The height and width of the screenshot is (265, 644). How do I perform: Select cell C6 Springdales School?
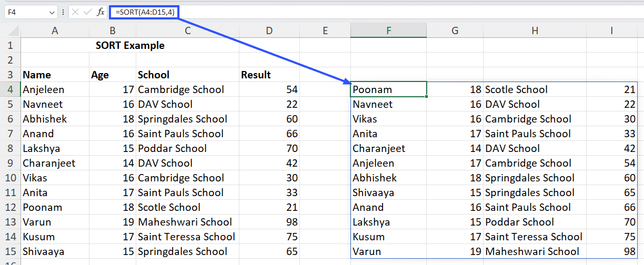pos(187,119)
